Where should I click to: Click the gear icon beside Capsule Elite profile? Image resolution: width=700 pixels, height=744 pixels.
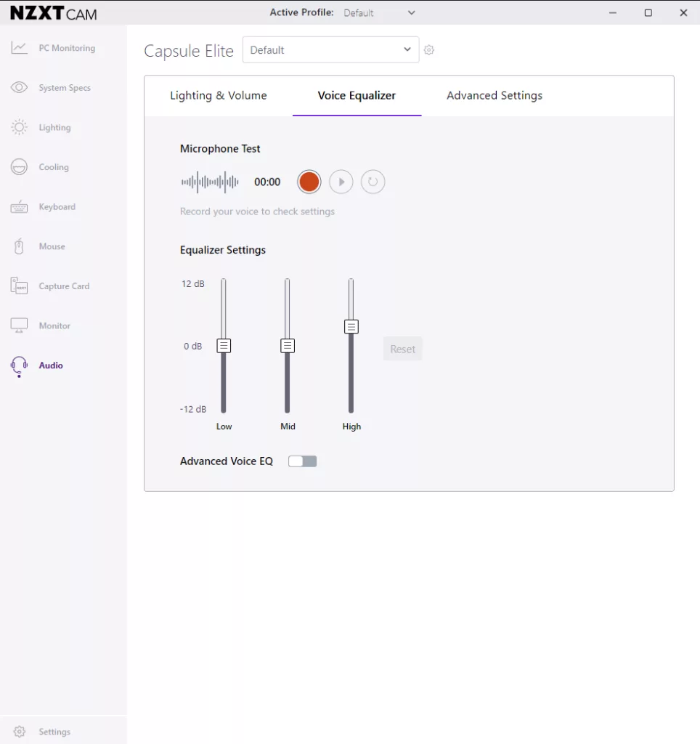(x=429, y=50)
